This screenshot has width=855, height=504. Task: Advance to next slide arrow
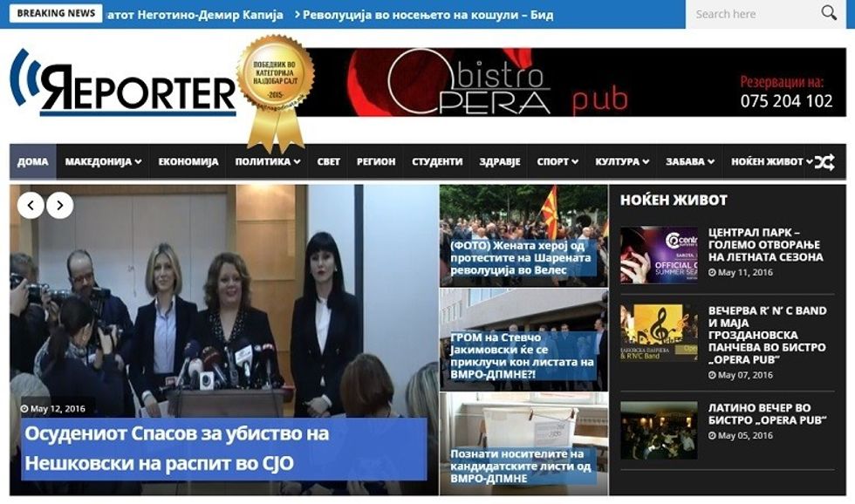(59, 206)
